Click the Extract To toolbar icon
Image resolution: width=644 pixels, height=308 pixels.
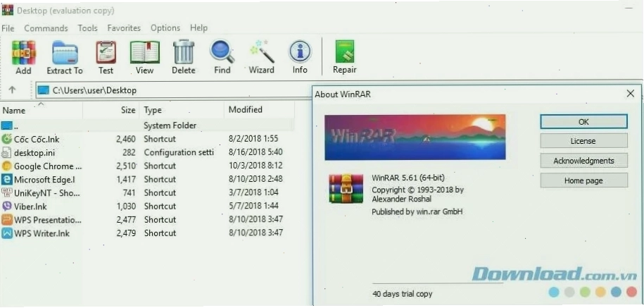point(65,53)
